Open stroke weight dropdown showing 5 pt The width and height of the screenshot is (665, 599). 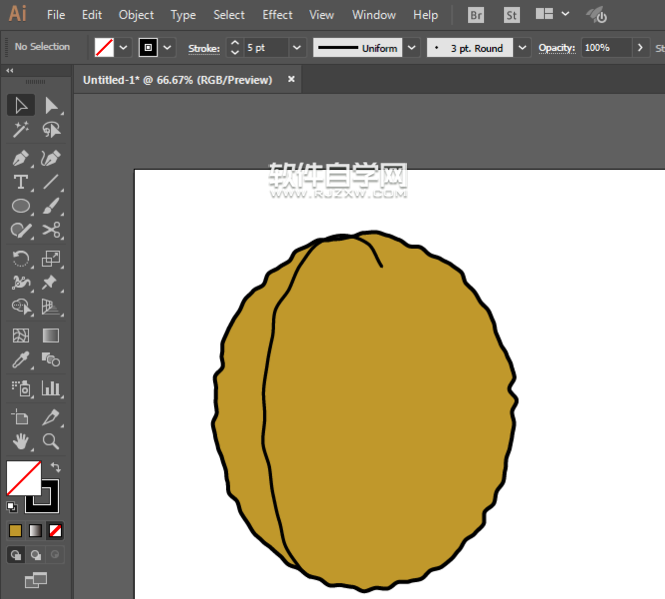pos(297,48)
